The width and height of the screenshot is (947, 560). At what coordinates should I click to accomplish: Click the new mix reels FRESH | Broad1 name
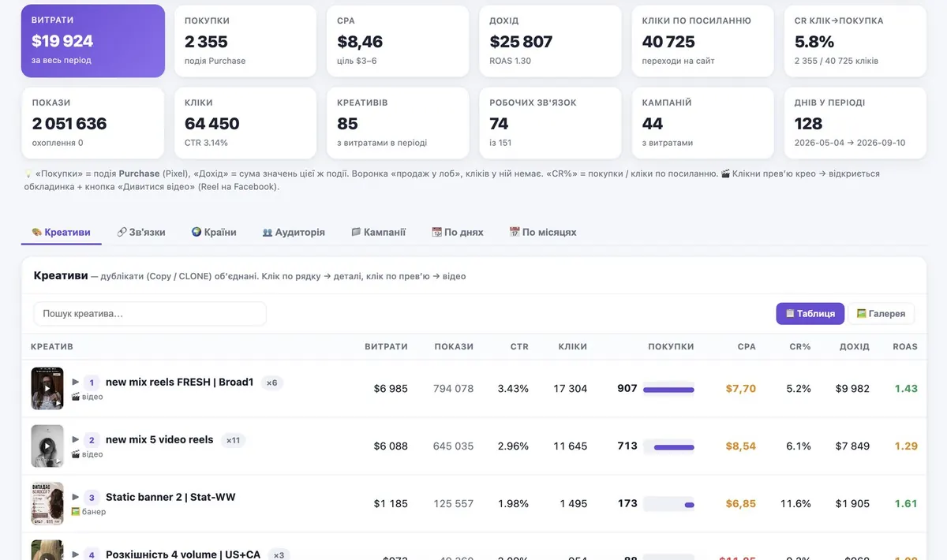pos(180,383)
